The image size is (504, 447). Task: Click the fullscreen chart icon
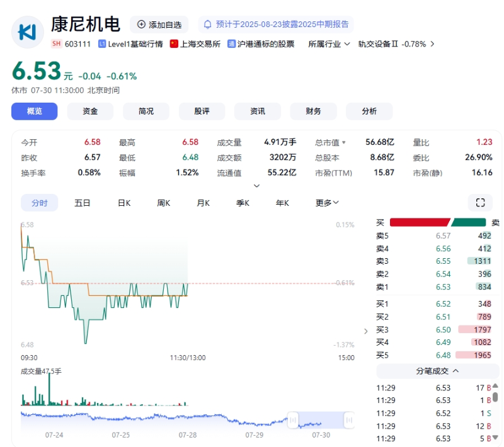[x=480, y=202]
